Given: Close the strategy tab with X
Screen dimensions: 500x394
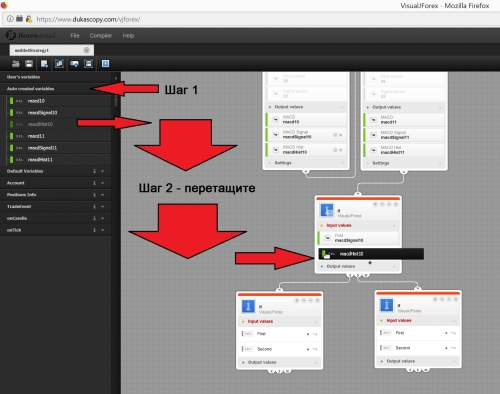Looking at the screenshot, I should point(86,50).
